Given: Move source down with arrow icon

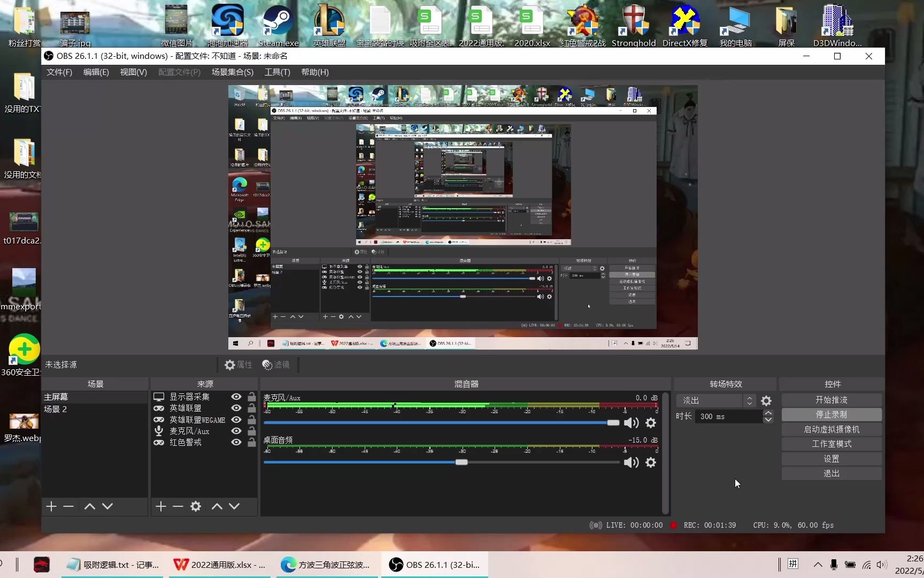Looking at the screenshot, I should 234,506.
